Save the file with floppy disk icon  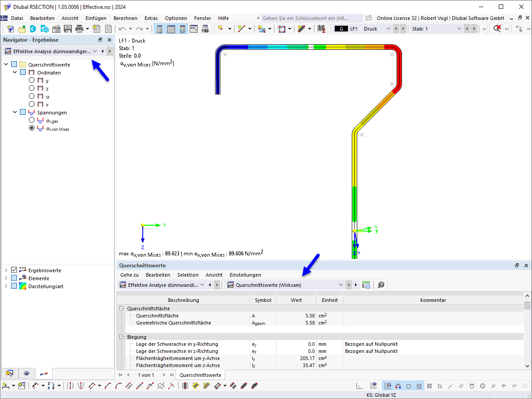(68, 29)
